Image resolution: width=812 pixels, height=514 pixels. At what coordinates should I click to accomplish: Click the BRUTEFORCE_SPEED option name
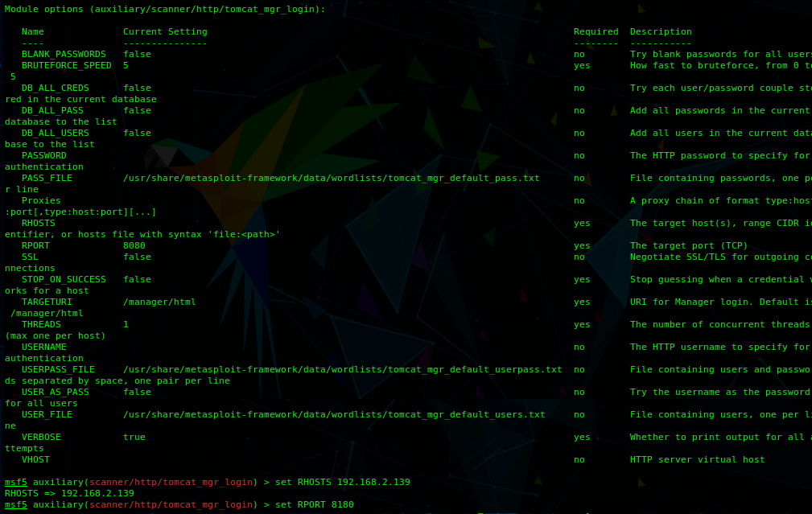coord(67,66)
